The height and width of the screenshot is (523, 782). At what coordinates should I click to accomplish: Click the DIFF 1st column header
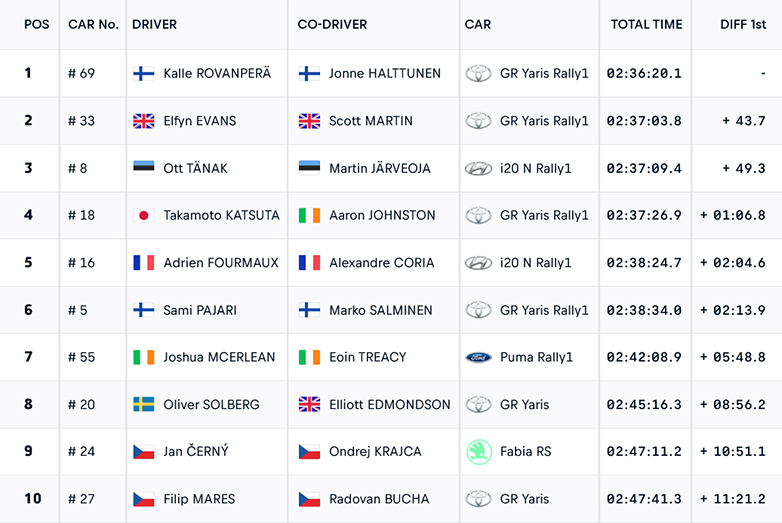[x=743, y=24]
